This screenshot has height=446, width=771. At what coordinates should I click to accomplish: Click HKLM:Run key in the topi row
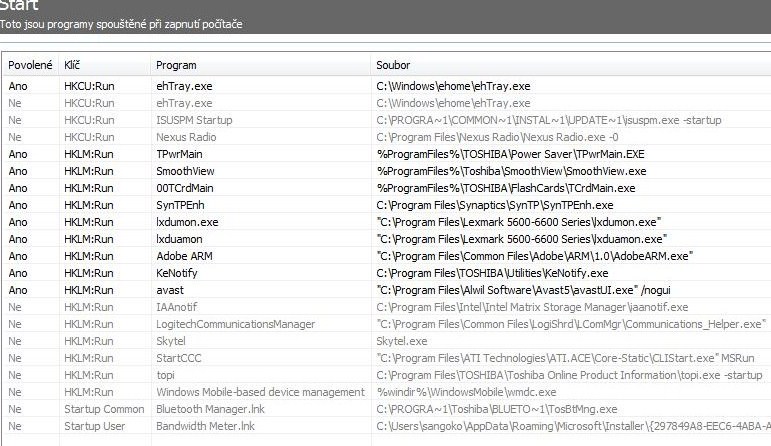(x=89, y=375)
